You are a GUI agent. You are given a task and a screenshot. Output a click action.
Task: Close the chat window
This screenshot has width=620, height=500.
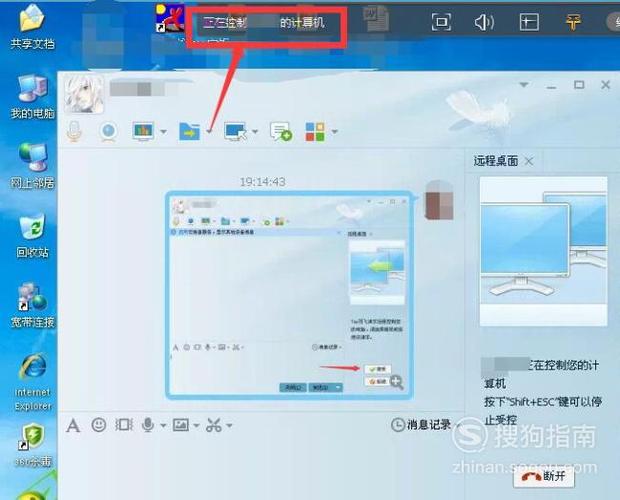pyautogui.click(x=605, y=85)
